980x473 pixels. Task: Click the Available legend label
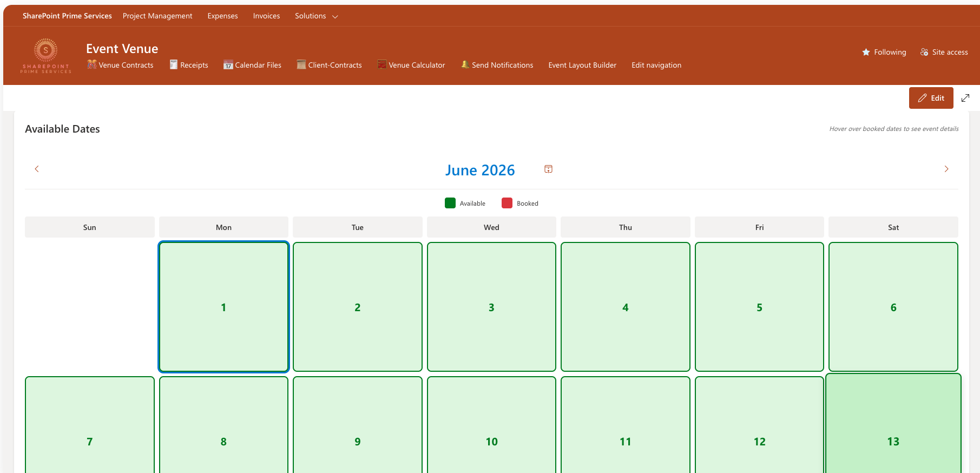click(x=472, y=203)
